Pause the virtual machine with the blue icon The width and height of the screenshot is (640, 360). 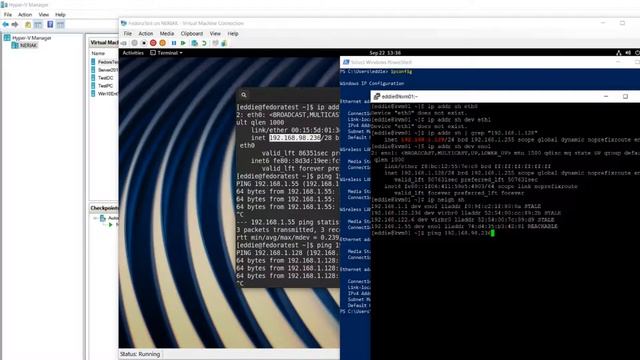(x=174, y=43)
